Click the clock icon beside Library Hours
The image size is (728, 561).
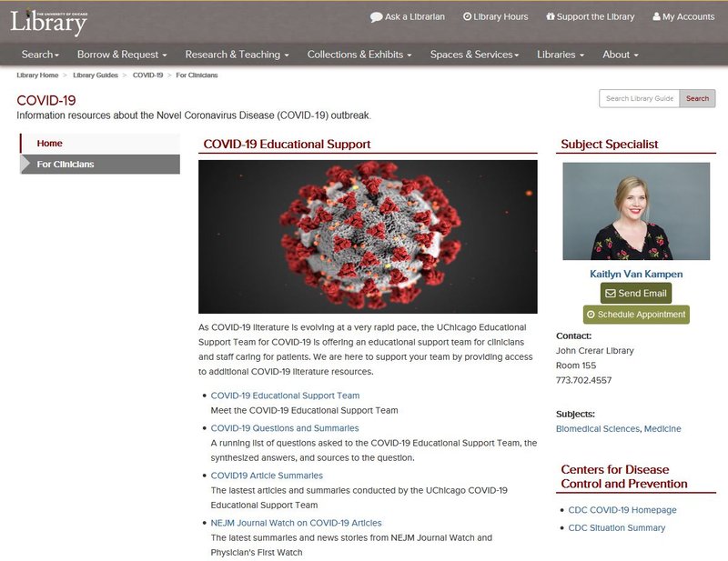(x=467, y=16)
